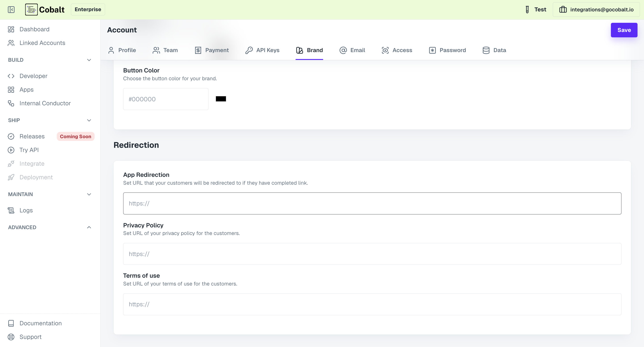Click the Cobalt logo icon

point(31,9)
